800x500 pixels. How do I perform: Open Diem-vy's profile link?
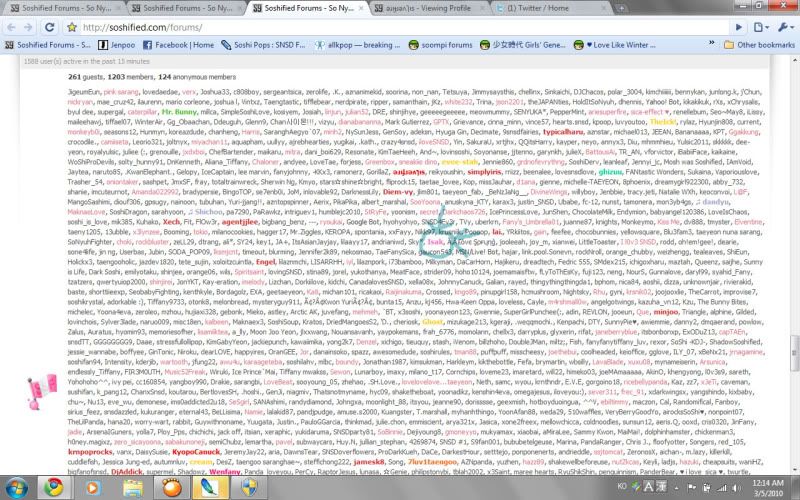coord(398,192)
